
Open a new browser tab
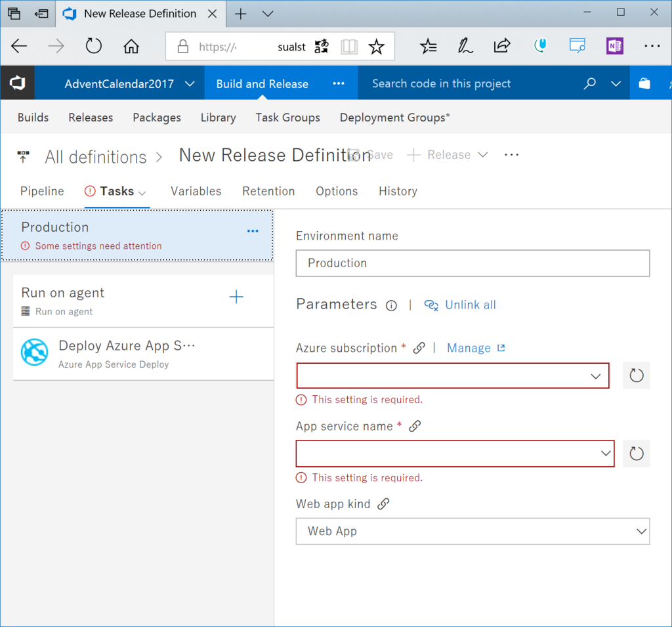[240, 14]
